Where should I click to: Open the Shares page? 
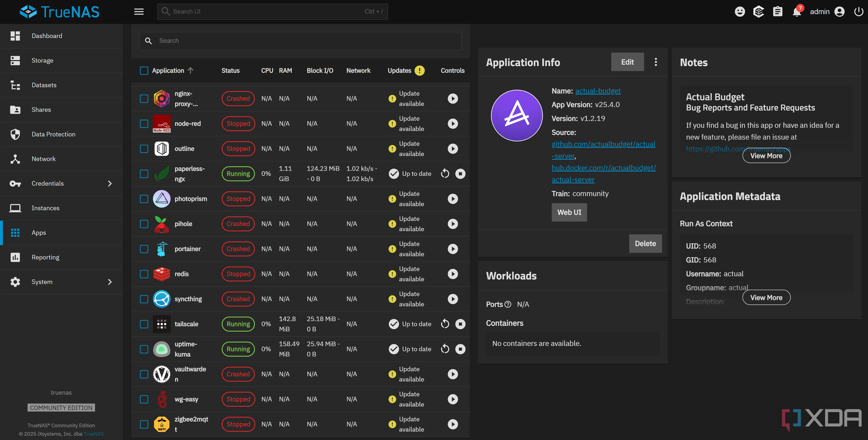click(61, 110)
